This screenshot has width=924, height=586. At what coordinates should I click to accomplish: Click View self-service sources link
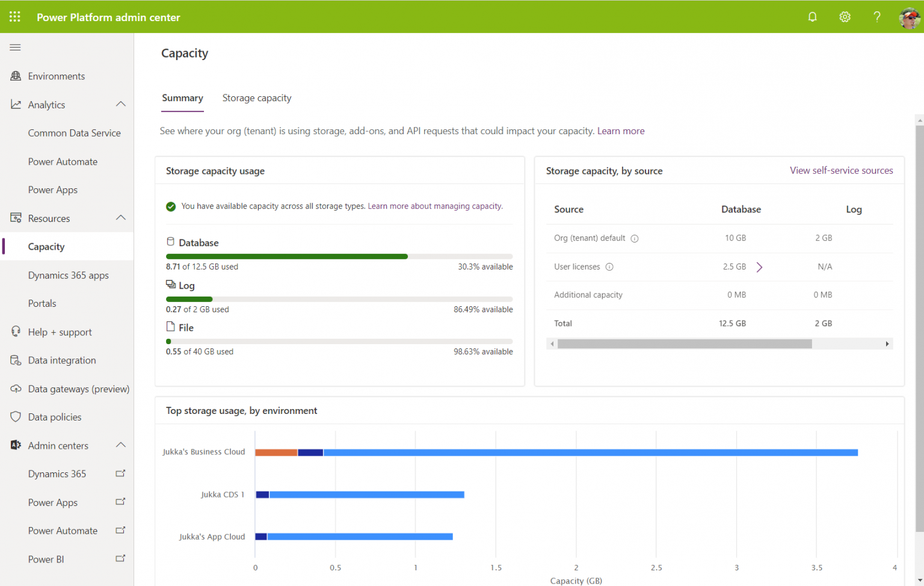841,170
